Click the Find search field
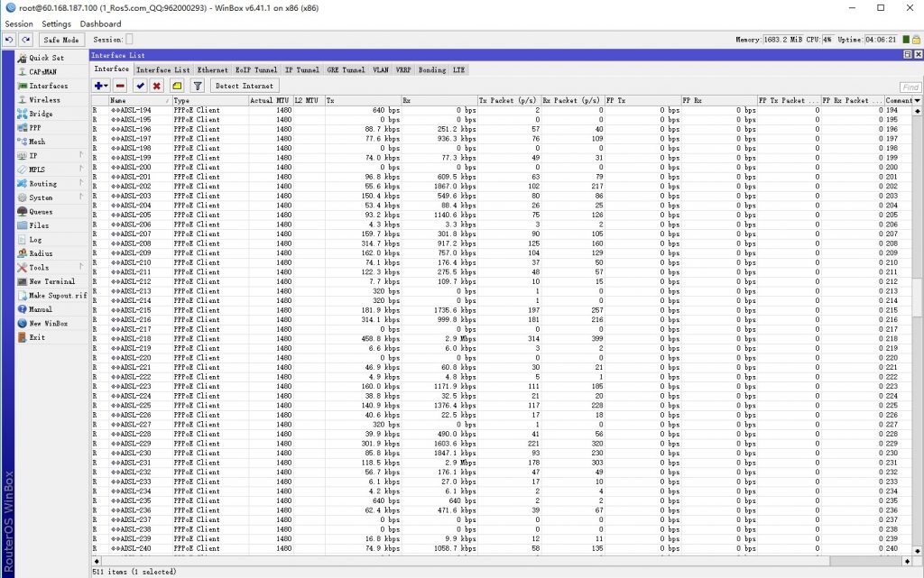The height and width of the screenshot is (578, 924). point(910,87)
